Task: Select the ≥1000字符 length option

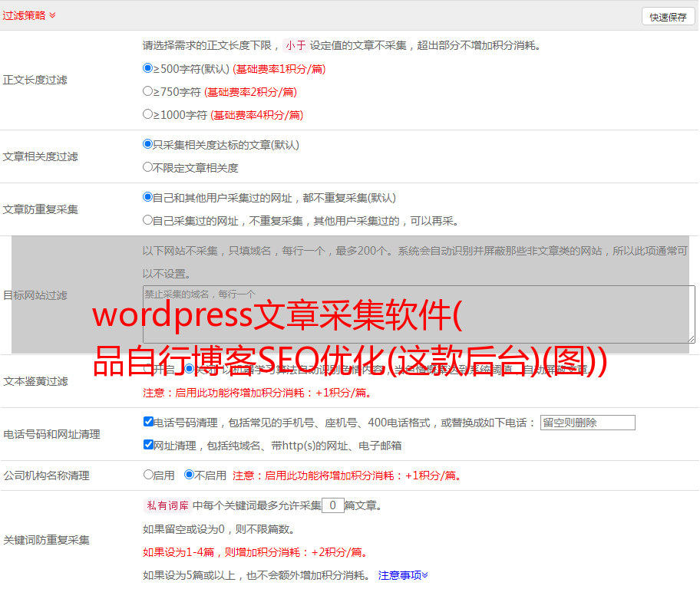Action: tap(147, 114)
